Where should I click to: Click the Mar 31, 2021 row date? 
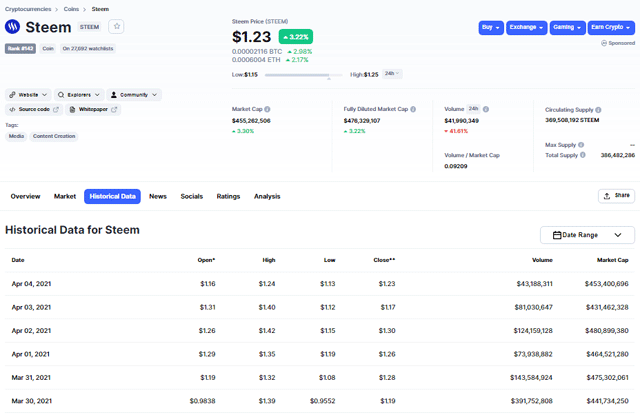click(31, 377)
